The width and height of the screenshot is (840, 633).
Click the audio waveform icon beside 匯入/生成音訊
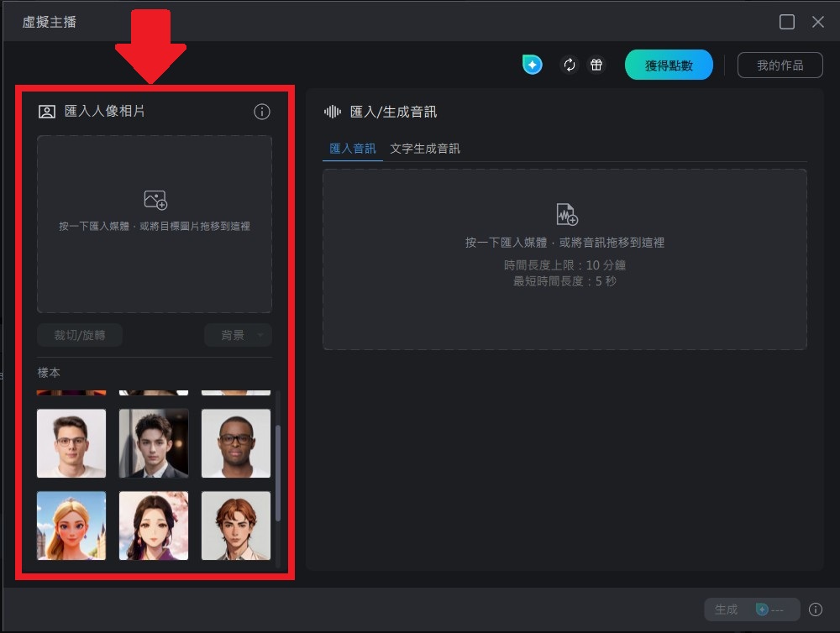(332, 110)
